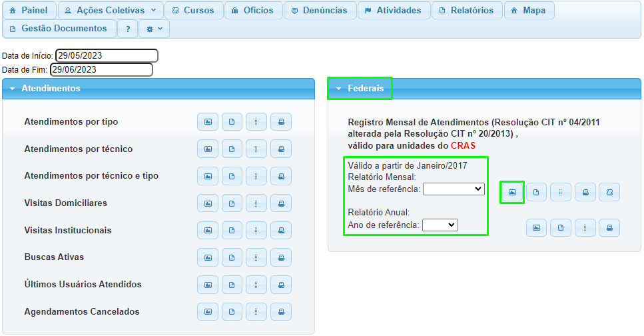
Task: Click dotted-column icon for Visitas Domiciliares
Action: 256,203
